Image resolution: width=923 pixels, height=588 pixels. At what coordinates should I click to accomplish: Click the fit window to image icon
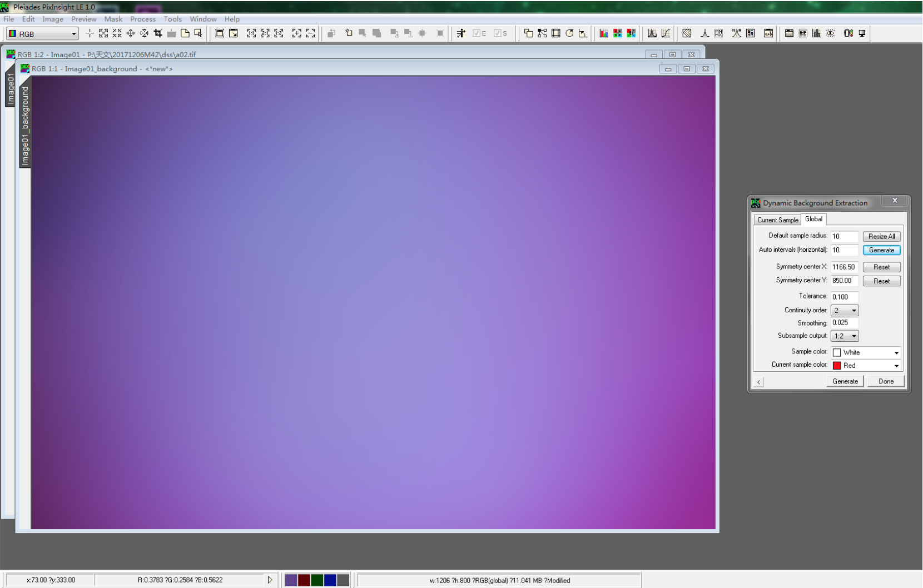[x=220, y=33]
